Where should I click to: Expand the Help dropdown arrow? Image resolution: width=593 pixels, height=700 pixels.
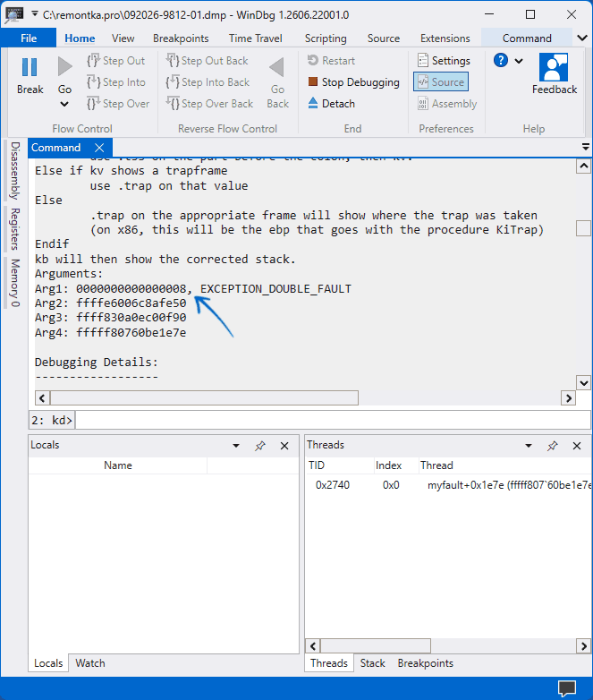tap(519, 61)
